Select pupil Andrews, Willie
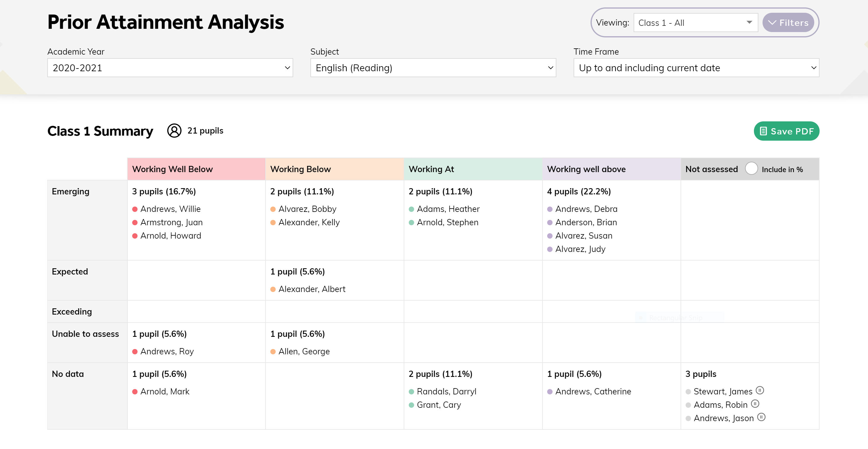Viewport: 868px width, 449px height. click(x=170, y=209)
